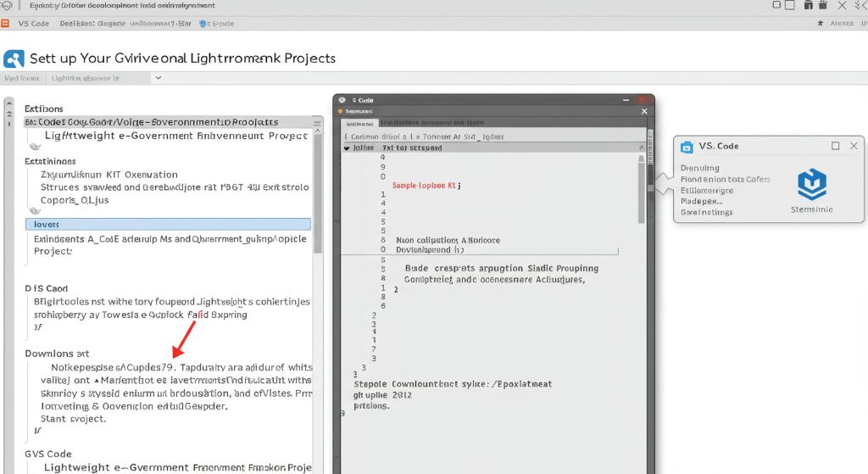Open the VS Code menu in menu bar
This screenshot has width=868, height=474.
tap(33, 23)
